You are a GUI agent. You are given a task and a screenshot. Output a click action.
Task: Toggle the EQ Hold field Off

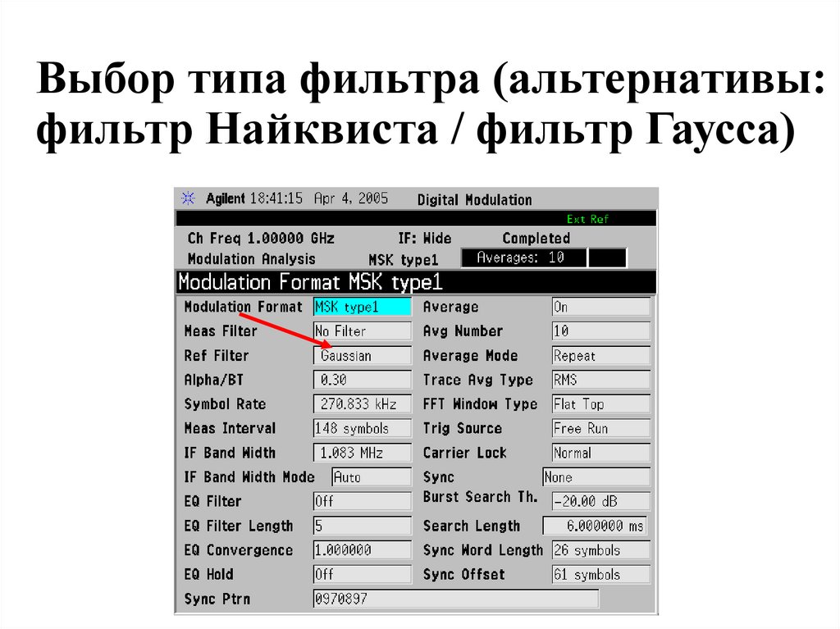[x=362, y=574]
